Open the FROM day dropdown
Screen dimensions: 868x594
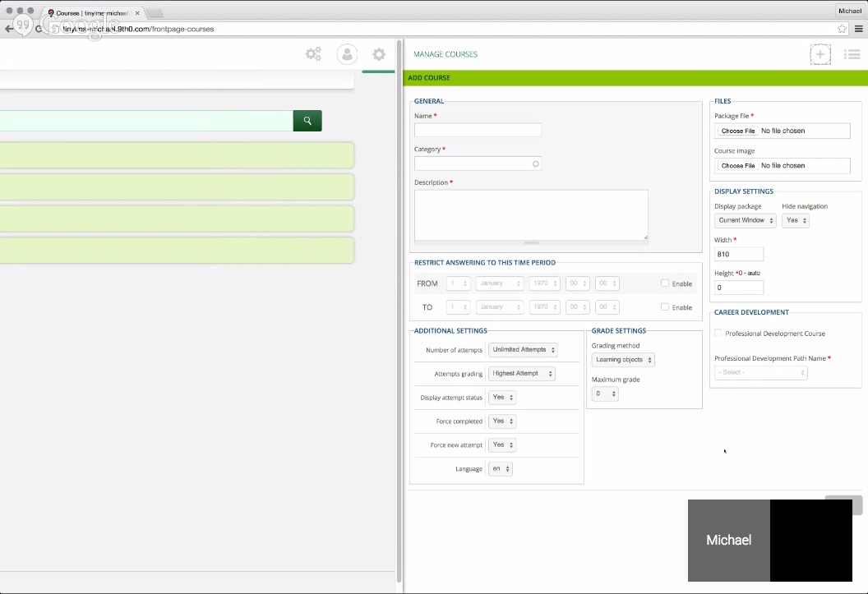[x=458, y=283]
